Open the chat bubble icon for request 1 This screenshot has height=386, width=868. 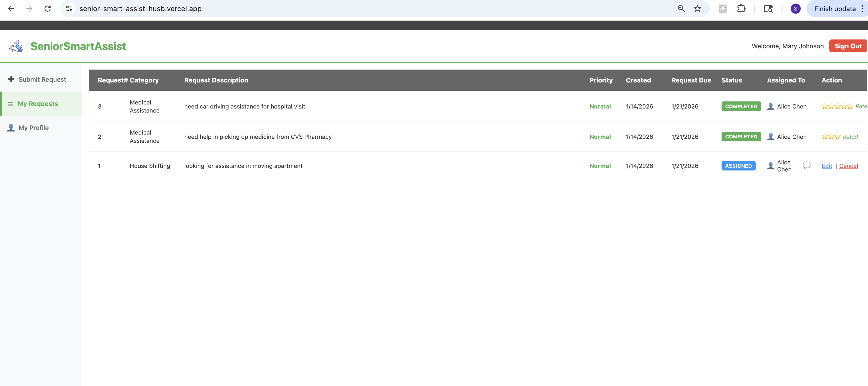[x=806, y=165]
